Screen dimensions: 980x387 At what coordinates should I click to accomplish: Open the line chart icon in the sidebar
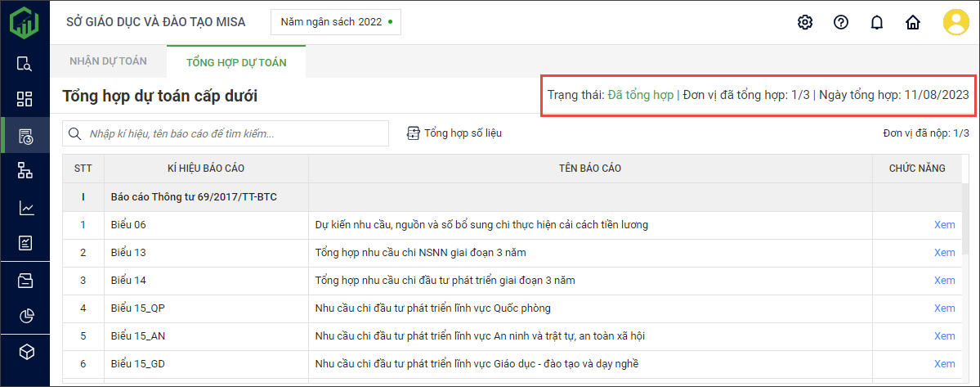pos(25,208)
